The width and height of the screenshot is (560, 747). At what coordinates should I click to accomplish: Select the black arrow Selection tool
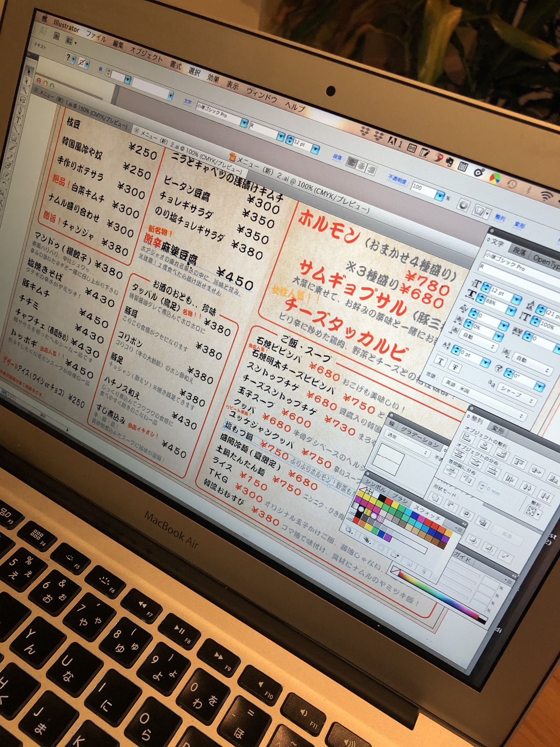pyautogui.click(x=29, y=72)
